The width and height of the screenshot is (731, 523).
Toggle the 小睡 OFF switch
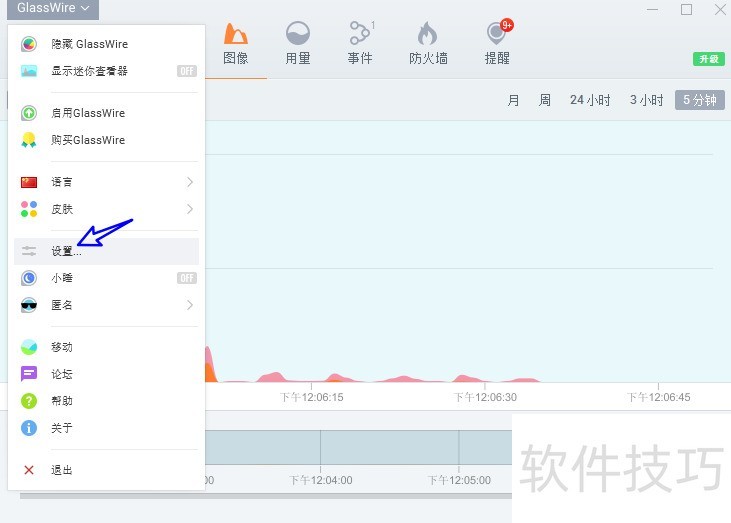(x=186, y=278)
